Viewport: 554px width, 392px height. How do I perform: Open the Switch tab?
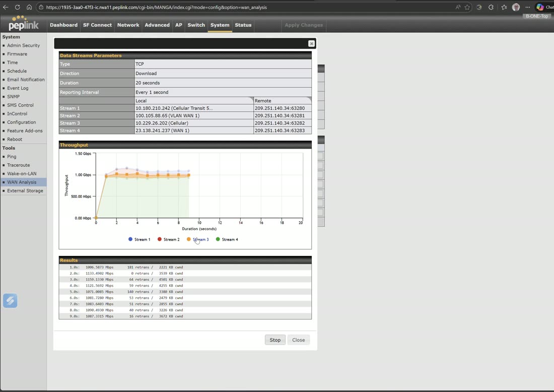[x=196, y=25]
